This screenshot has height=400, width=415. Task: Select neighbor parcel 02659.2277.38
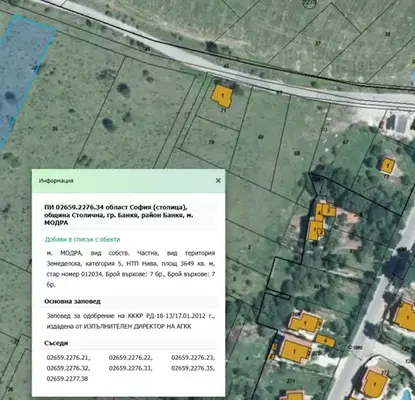click(x=67, y=379)
